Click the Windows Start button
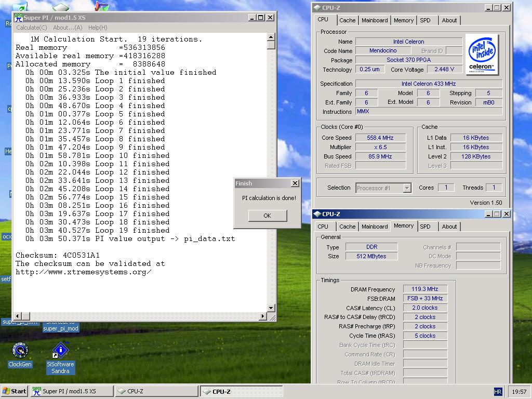Image resolution: width=532 pixels, height=399 pixels. point(14,391)
